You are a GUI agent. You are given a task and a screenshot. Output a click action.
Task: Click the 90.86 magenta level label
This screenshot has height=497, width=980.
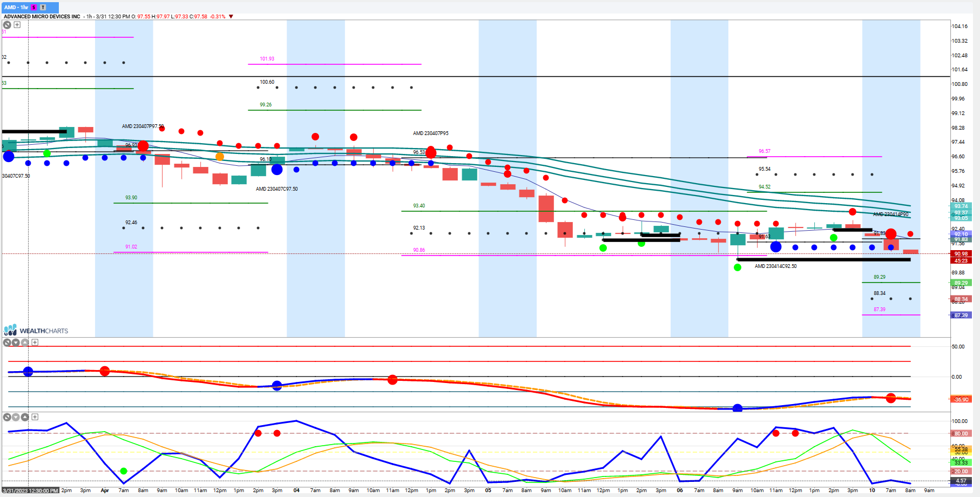coord(419,250)
